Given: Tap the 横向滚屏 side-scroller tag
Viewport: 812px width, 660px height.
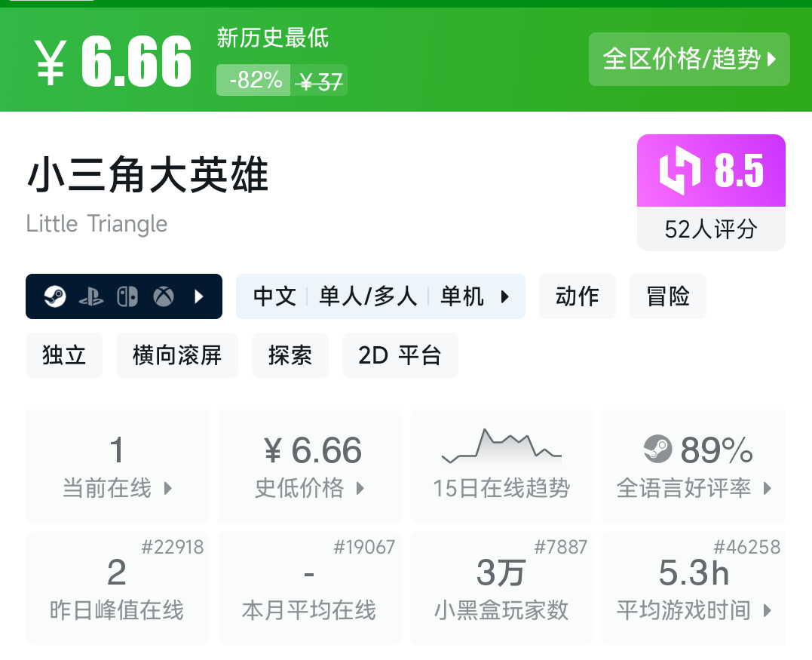Looking at the screenshot, I should click(177, 355).
